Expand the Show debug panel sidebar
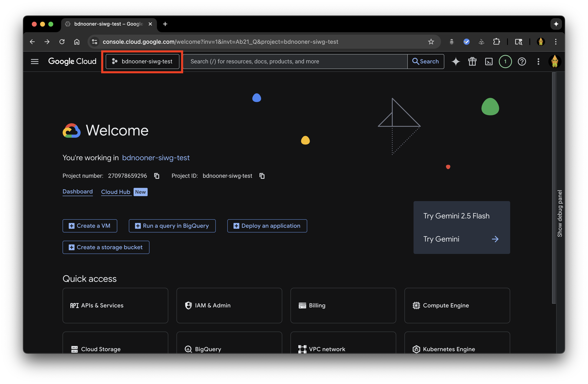Image resolution: width=588 pixels, height=384 pixels. tap(560, 213)
